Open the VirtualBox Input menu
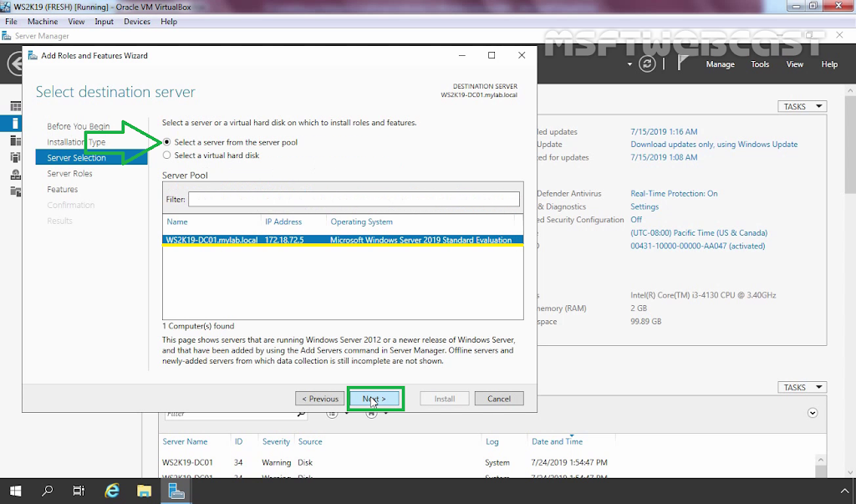This screenshot has height=504, width=856. 104,21
